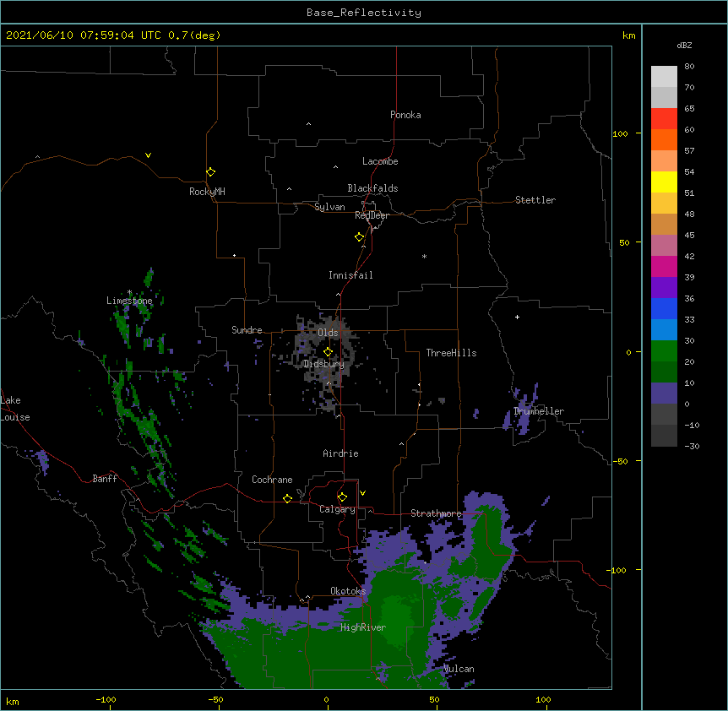Select the Airdrie label

click(340, 453)
